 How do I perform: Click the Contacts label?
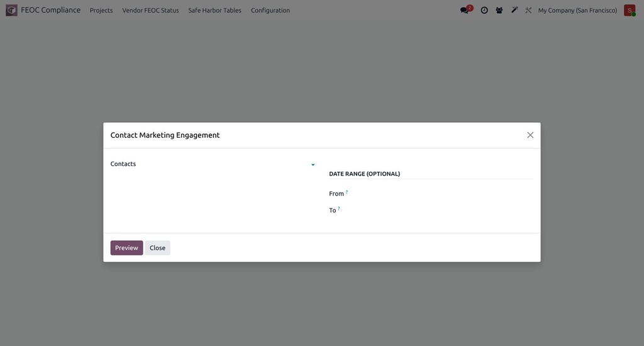click(123, 164)
